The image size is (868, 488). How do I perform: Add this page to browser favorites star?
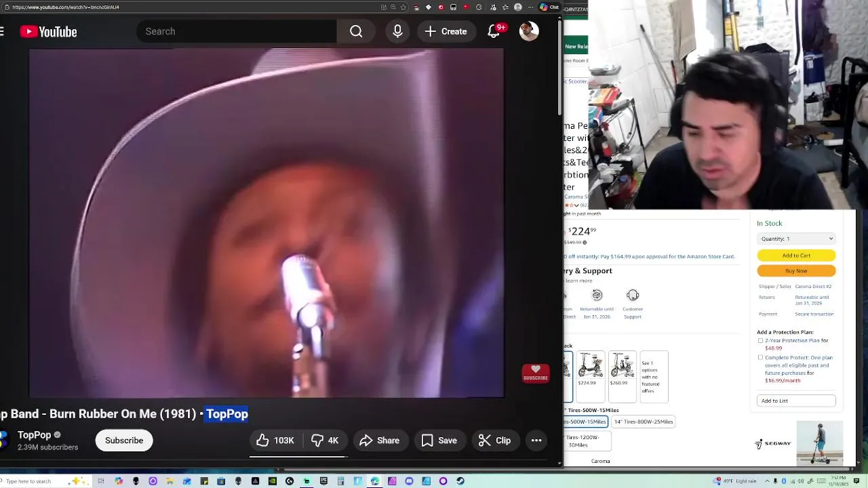pyautogui.click(x=403, y=7)
